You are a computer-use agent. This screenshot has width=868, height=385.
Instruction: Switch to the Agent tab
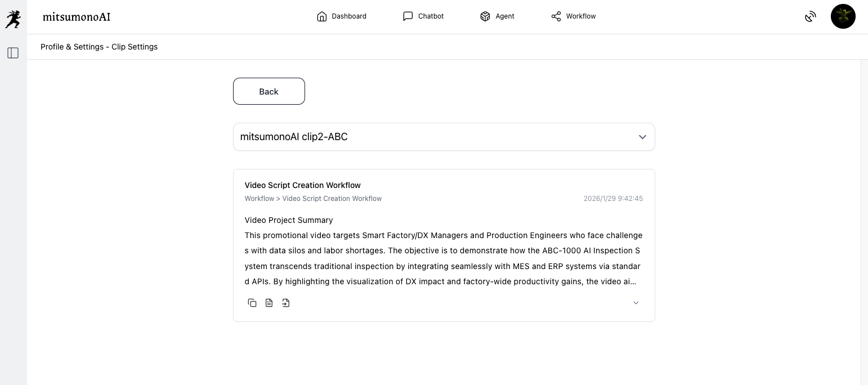click(497, 16)
